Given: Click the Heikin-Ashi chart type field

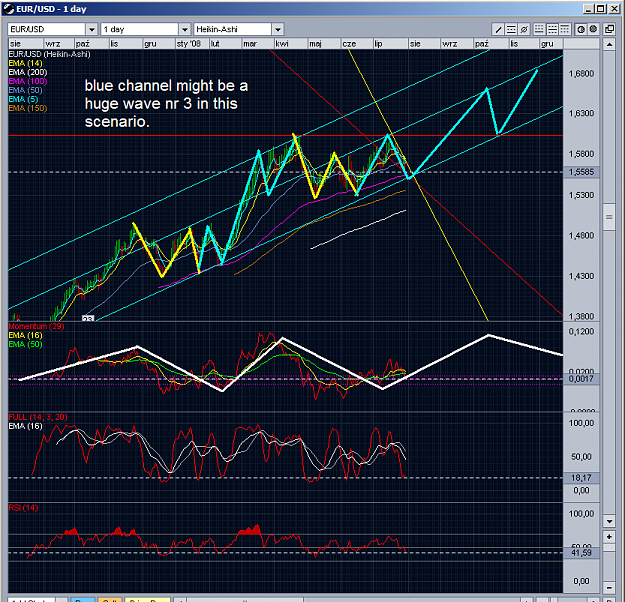Looking at the screenshot, I should [x=232, y=29].
